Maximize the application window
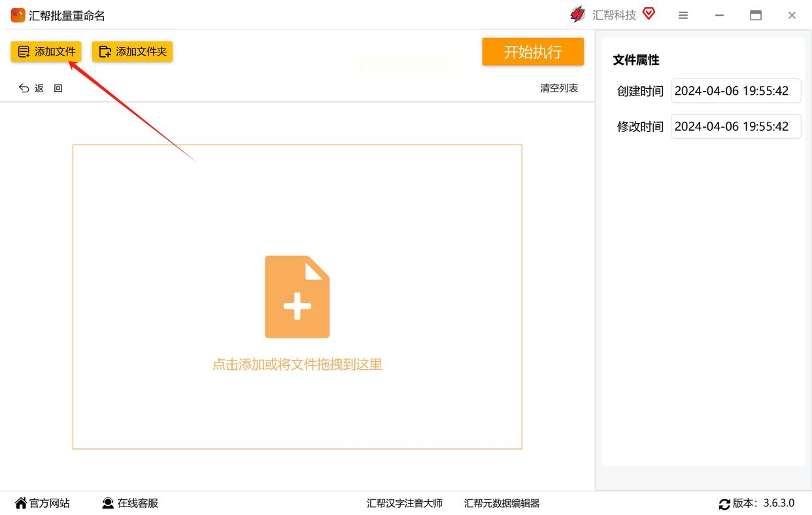The image size is (812, 515). click(756, 15)
